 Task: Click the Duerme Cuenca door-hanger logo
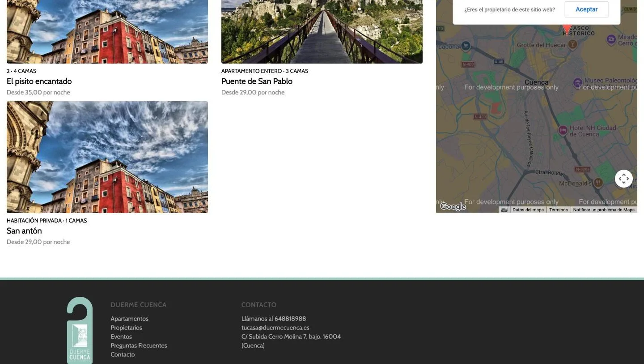[x=80, y=330]
